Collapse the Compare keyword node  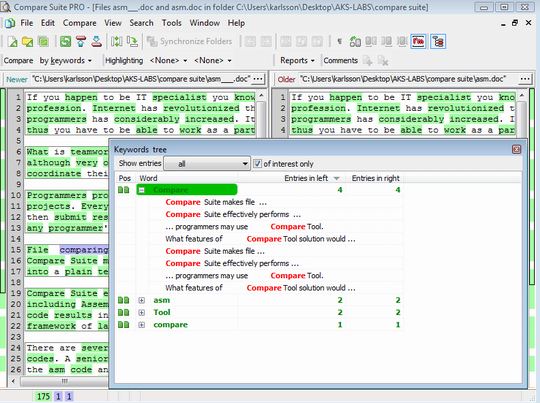click(142, 190)
